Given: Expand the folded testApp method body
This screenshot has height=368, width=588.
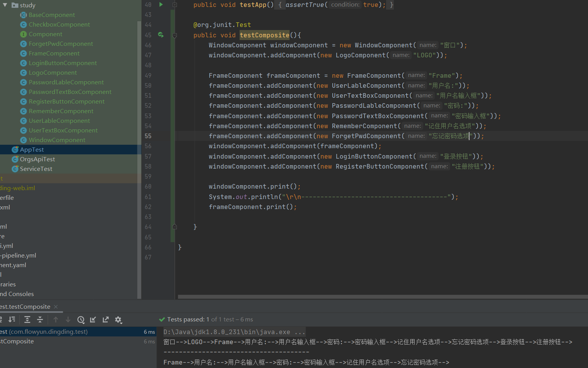Looking at the screenshot, I should click(x=175, y=5).
